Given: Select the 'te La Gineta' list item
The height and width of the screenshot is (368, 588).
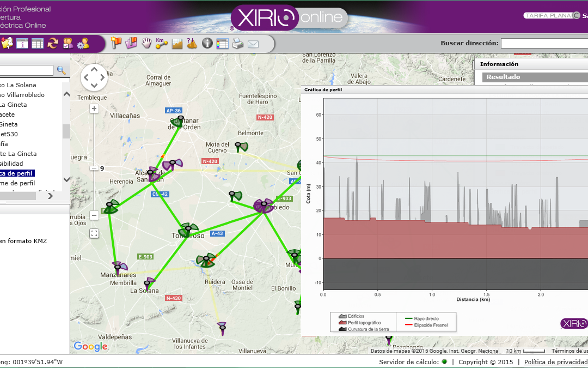Looking at the screenshot, I should click(x=19, y=154).
